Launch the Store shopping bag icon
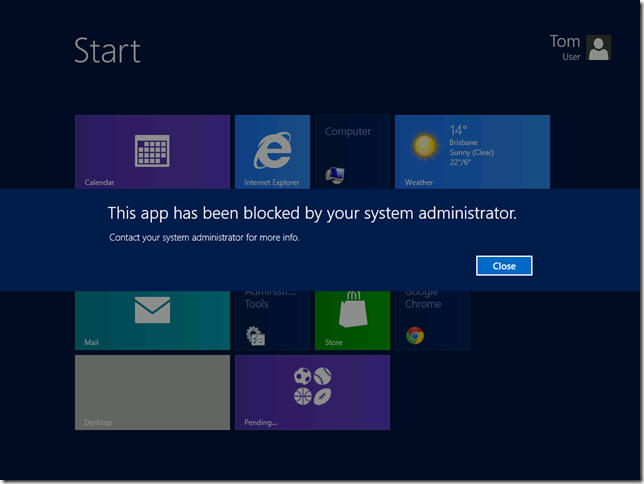 click(351, 314)
